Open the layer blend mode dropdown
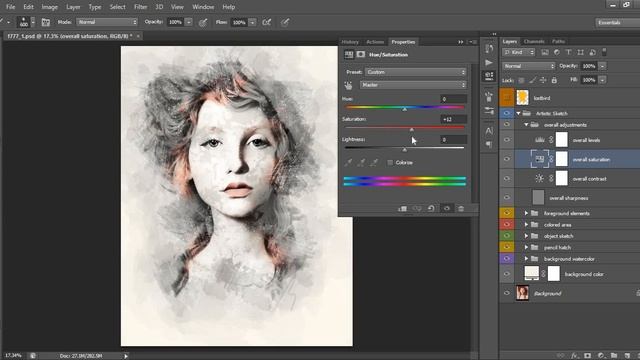 click(529, 66)
